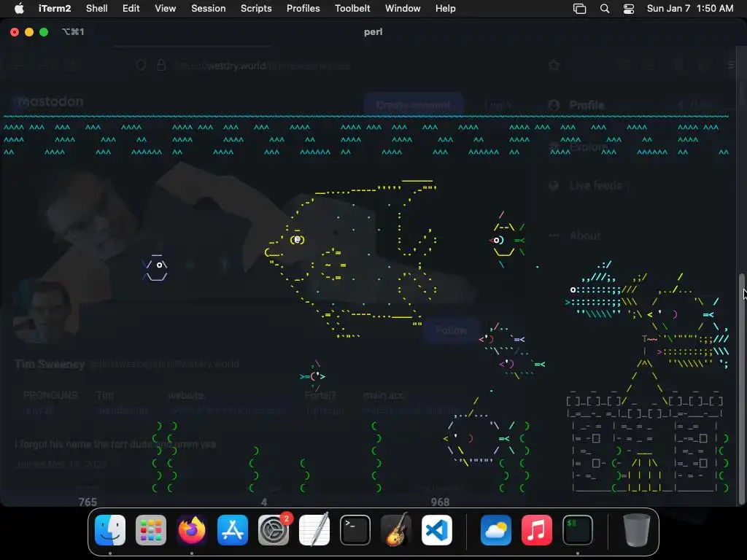Open the Weather app Dock icon
Viewport: 747px width, 560px height.
click(496, 530)
